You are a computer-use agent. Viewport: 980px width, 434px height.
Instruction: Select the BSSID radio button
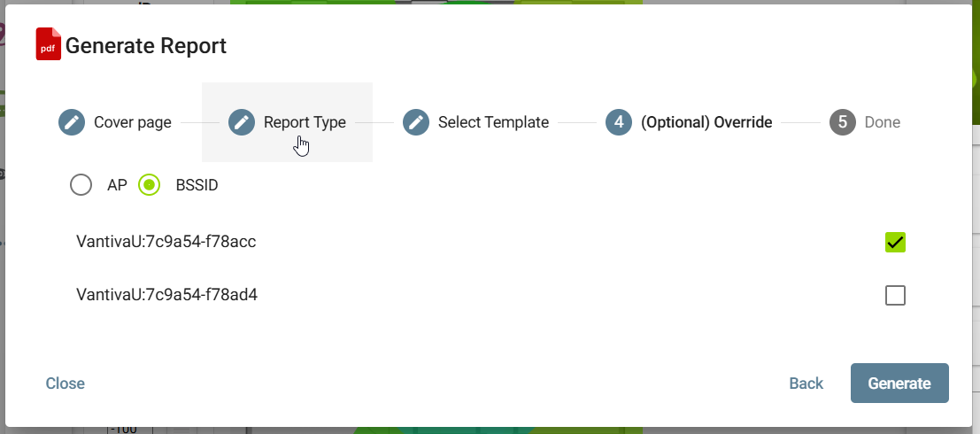coord(150,185)
